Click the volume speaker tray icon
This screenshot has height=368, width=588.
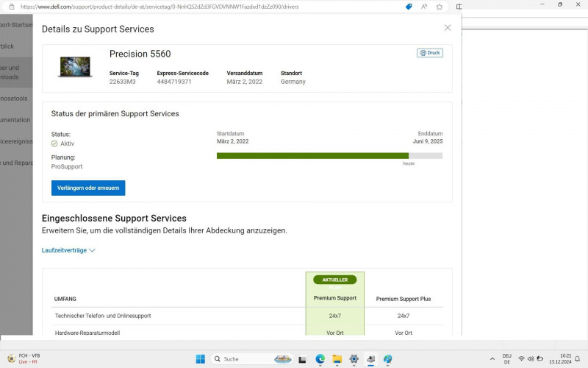point(531,358)
